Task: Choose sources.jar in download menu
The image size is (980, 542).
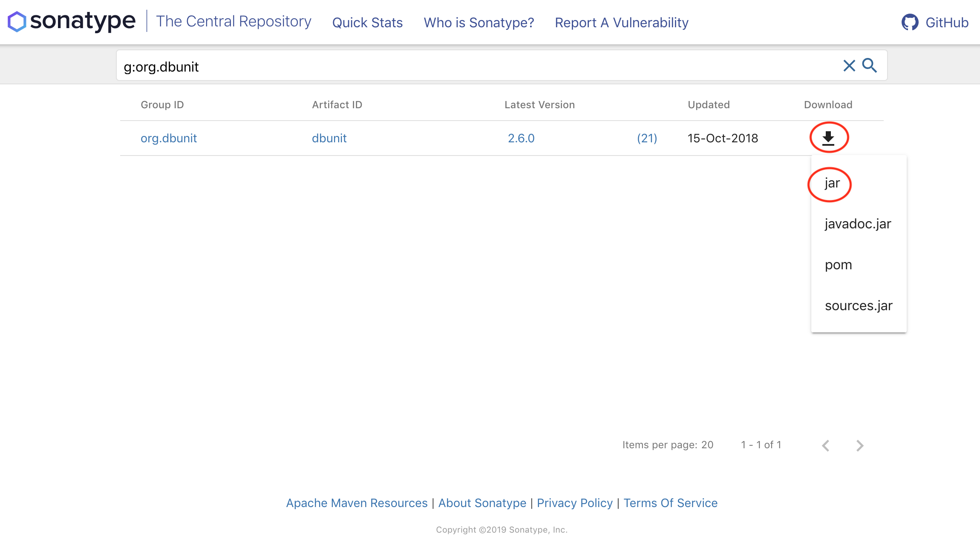Action: (x=858, y=306)
